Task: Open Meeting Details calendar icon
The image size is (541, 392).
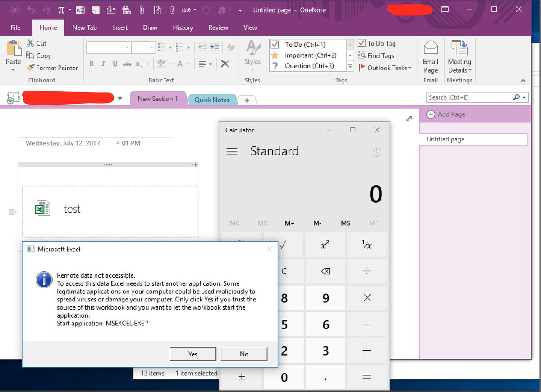Action: coord(459,48)
